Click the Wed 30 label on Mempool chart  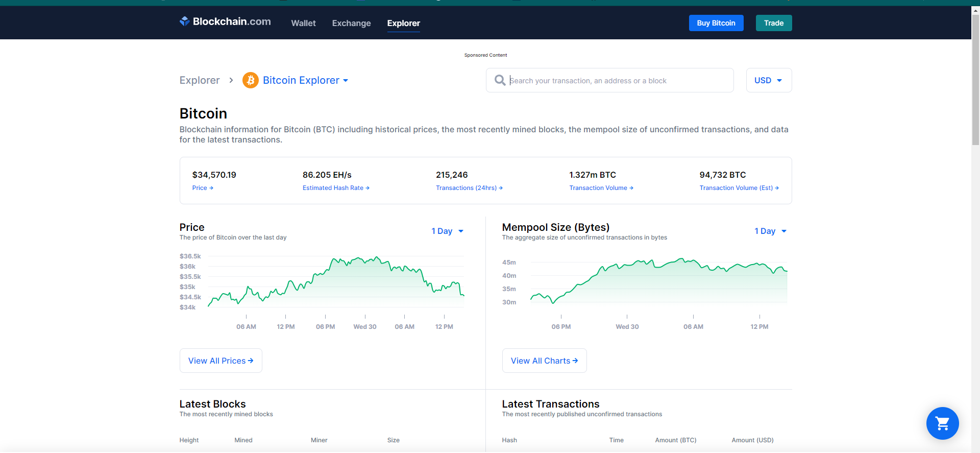point(627,327)
